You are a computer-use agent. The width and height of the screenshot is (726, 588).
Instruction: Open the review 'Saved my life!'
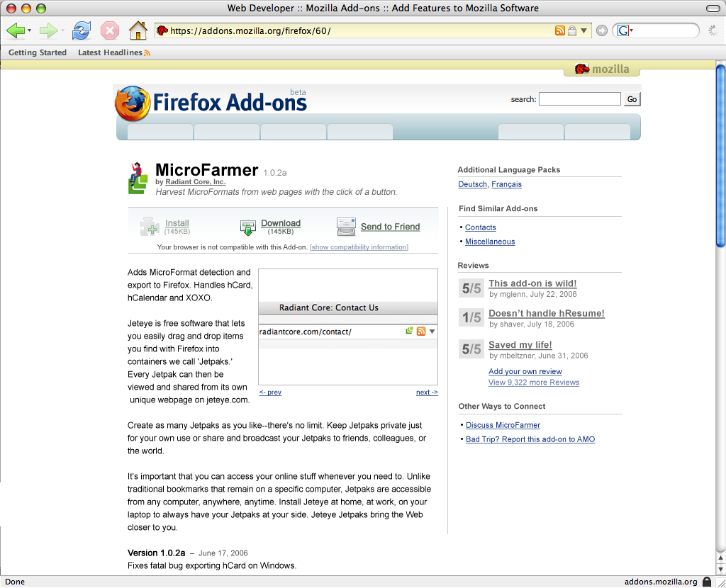click(x=520, y=345)
